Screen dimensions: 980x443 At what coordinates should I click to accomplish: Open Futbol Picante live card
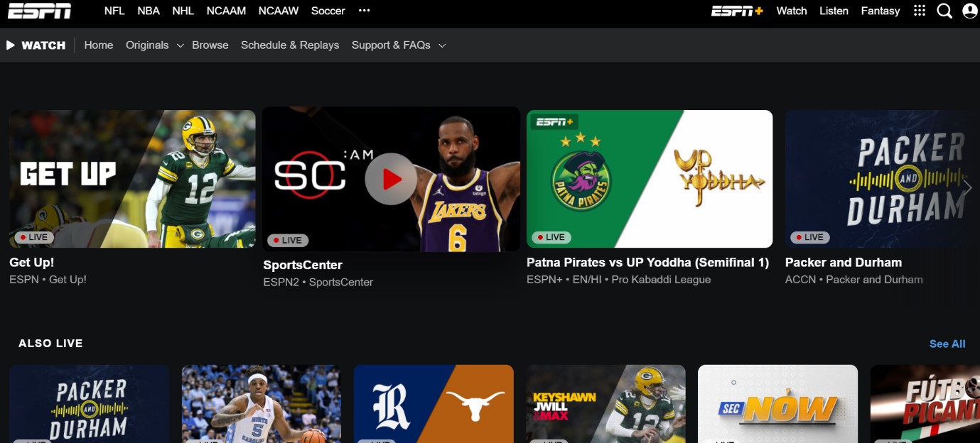pos(925,404)
